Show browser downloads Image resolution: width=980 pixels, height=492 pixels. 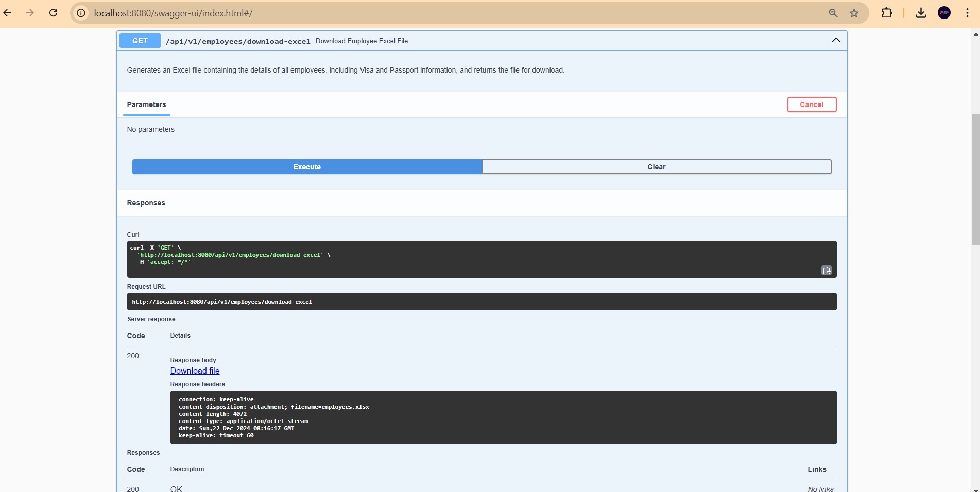point(921,13)
